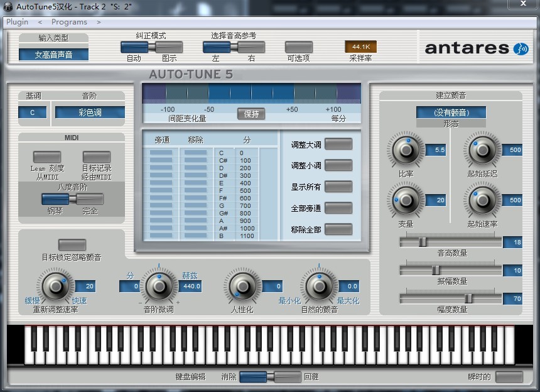This screenshot has width=540, height=392.
Task: Click the 全部旁通 bypass all button
Action: click(338, 208)
